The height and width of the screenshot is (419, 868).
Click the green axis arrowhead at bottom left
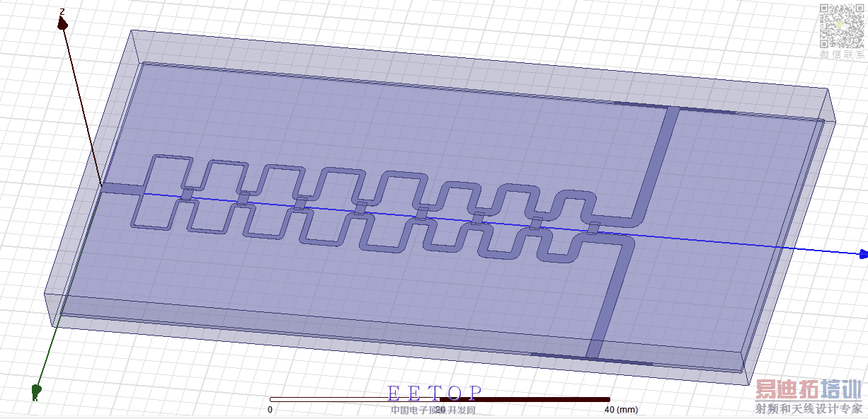(35, 391)
